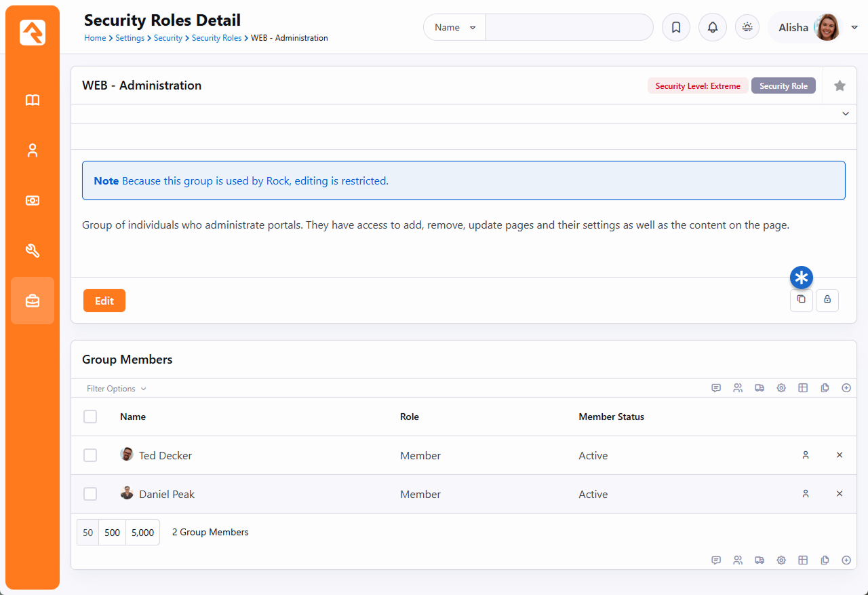The height and width of the screenshot is (595, 868).
Task: Go to Security Roles in the breadcrumb
Action: [216, 38]
